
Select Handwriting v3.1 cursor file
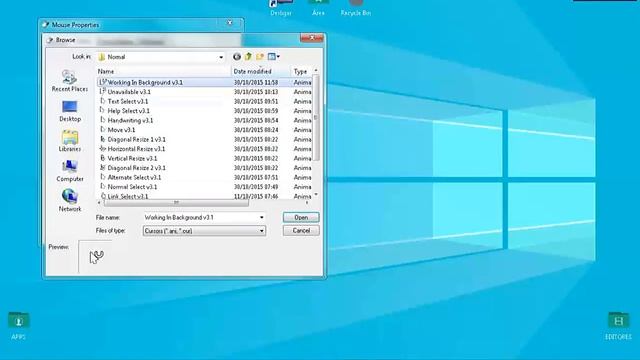tap(130, 120)
